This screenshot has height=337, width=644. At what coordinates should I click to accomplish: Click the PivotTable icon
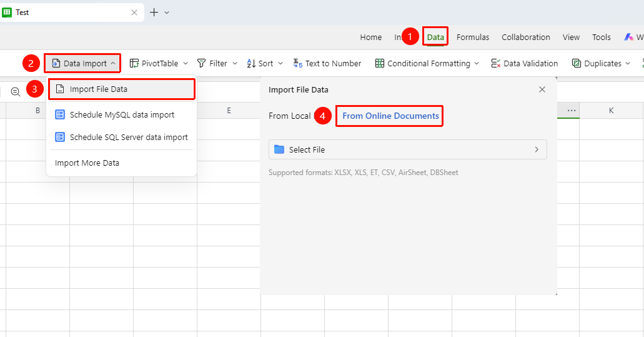134,63
